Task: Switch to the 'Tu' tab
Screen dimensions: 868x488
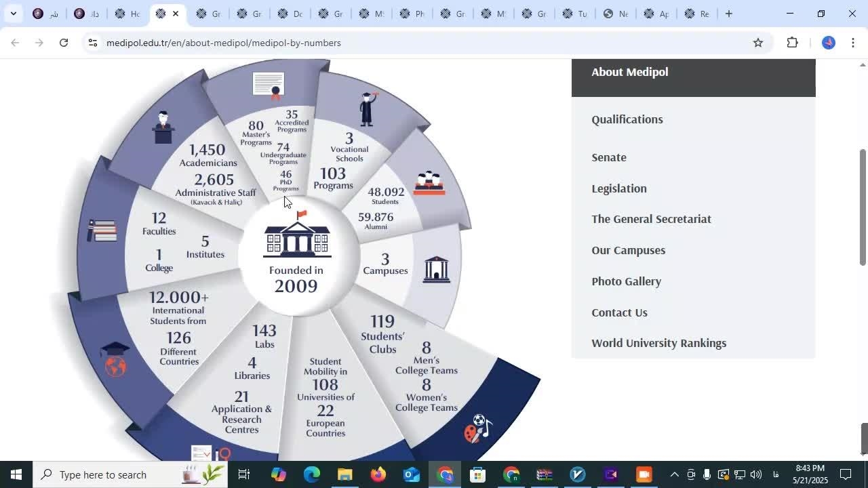Action: (x=574, y=14)
